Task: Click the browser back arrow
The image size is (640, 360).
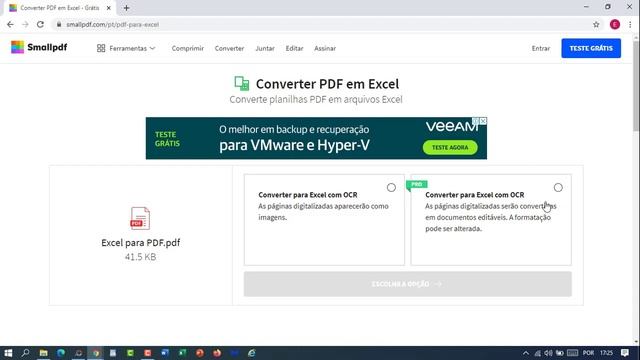Action: [x=10, y=24]
